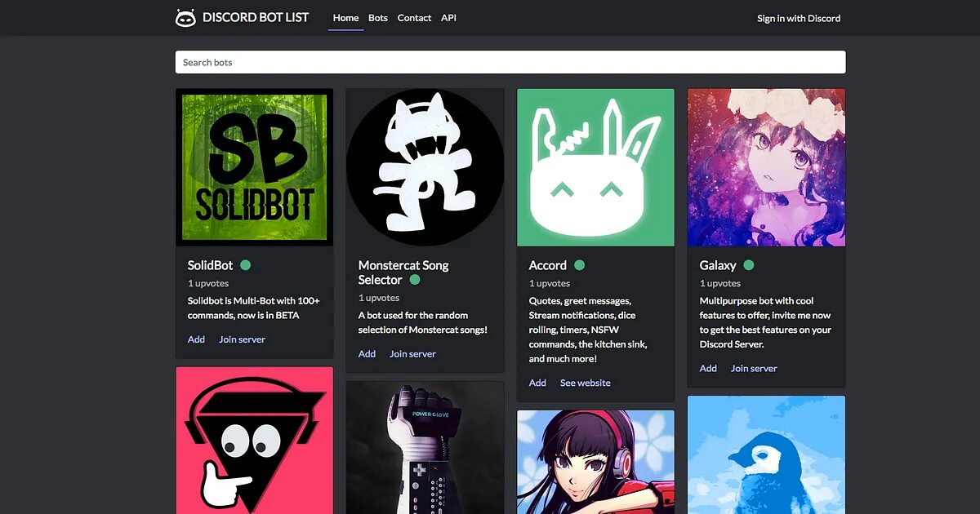Click Monstercat Song Selector's '1 upvotes' text
This screenshot has width=980, height=514.
pos(379,299)
